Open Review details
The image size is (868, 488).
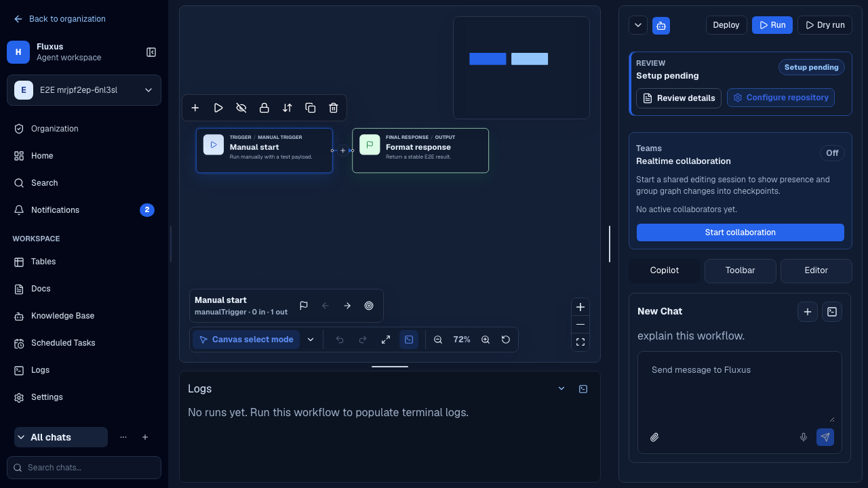pos(679,98)
